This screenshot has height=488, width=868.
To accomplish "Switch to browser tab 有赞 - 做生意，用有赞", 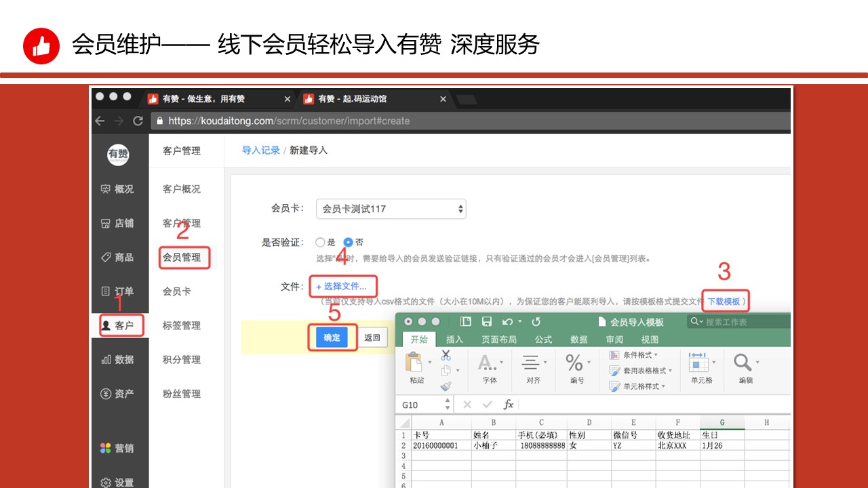I will coord(218,99).
